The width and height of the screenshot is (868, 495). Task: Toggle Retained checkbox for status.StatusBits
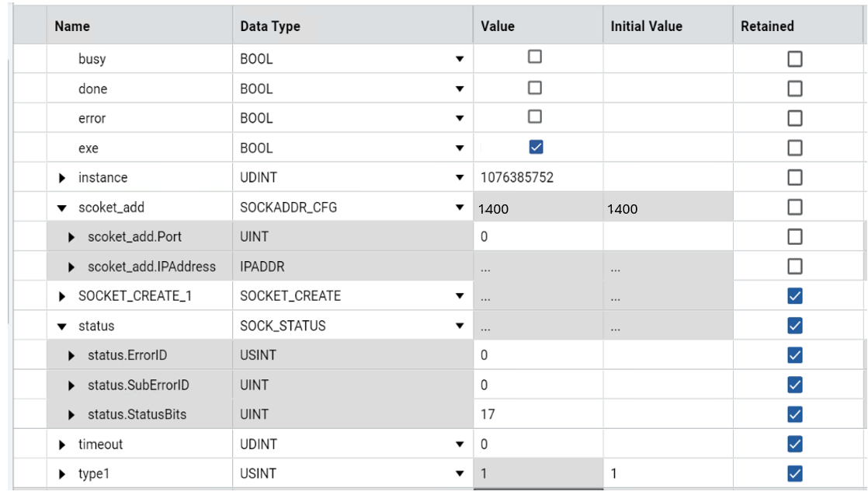(x=794, y=414)
